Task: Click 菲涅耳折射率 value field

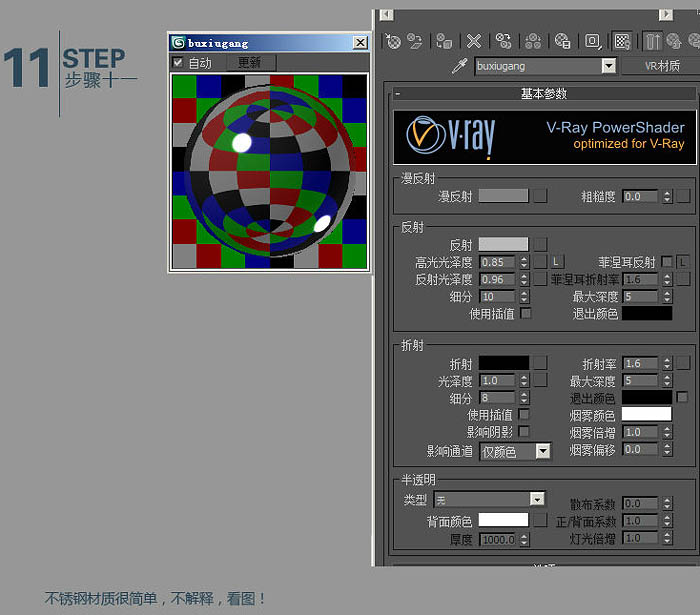Action: pos(640,279)
